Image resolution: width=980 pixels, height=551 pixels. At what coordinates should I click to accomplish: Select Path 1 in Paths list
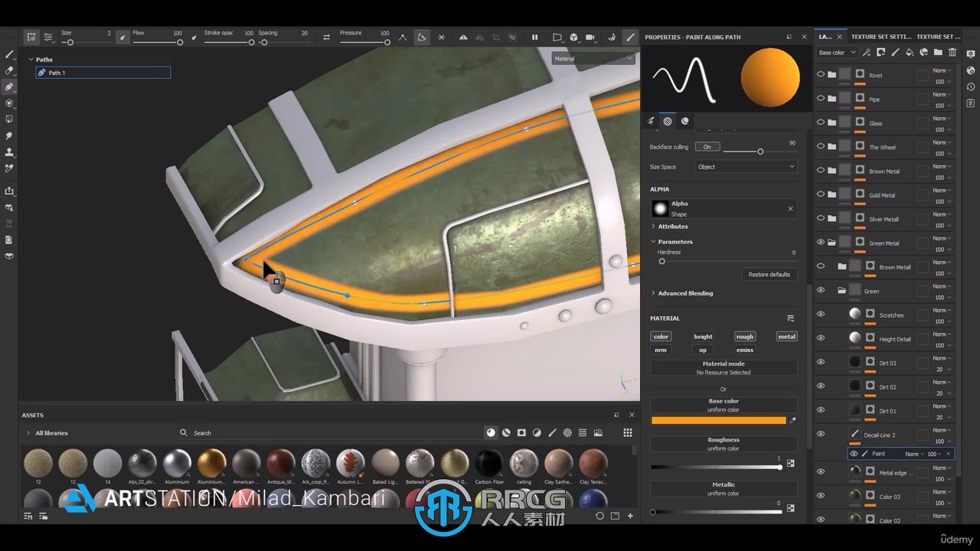[103, 73]
